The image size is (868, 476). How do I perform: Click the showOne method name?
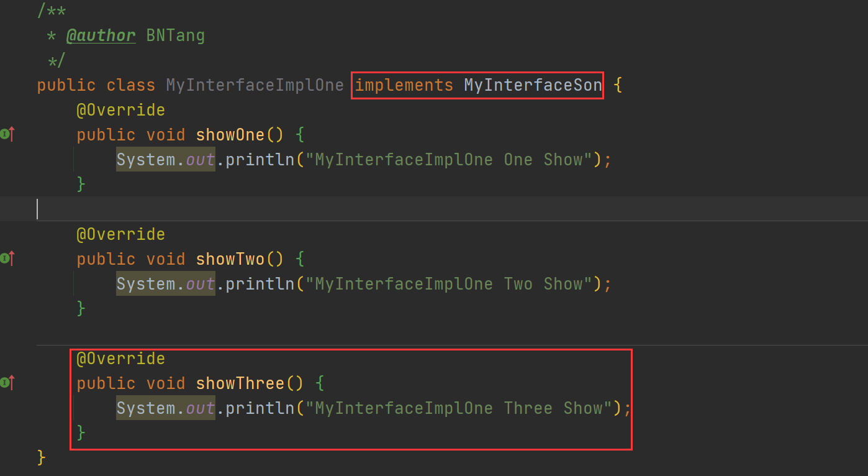pyautogui.click(x=230, y=135)
